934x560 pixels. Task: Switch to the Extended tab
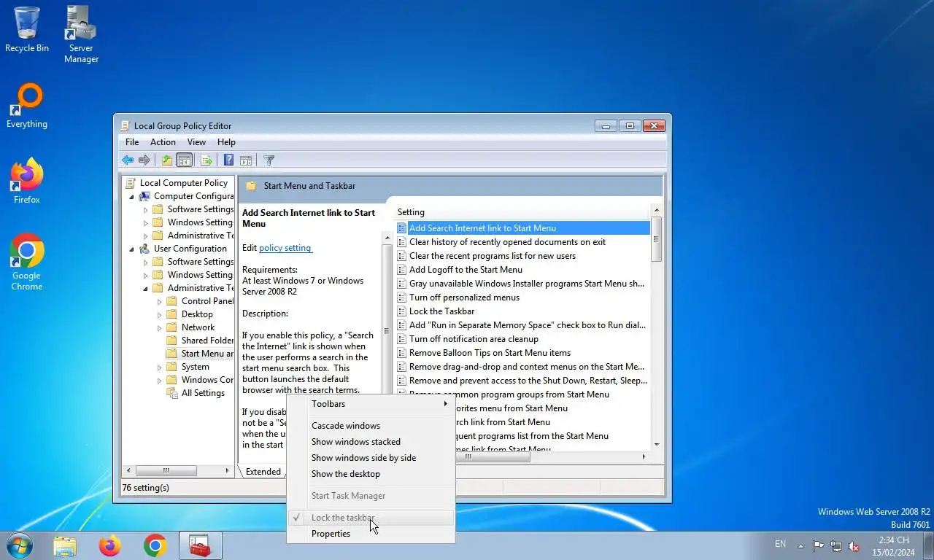coord(263,472)
